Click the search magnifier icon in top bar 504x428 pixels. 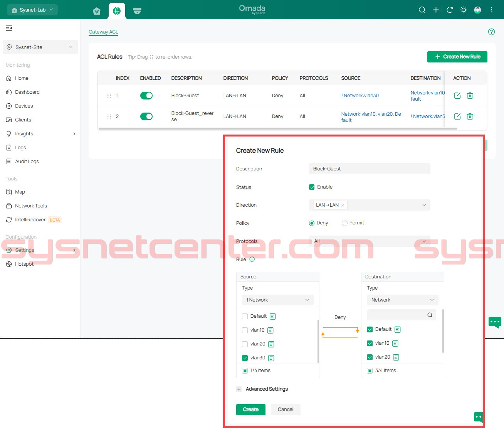point(422,10)
